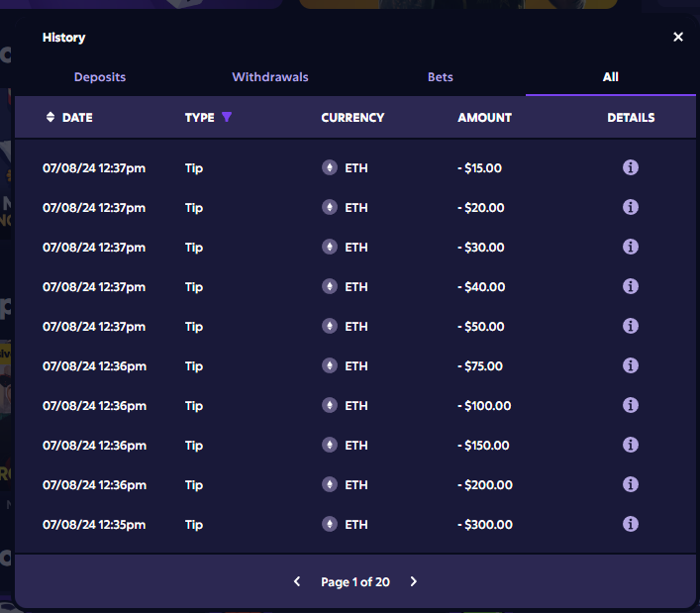700x613 pixels.
Task: Click the ETH coin icon in the -$200.00 row
Action: pos(330,484)
